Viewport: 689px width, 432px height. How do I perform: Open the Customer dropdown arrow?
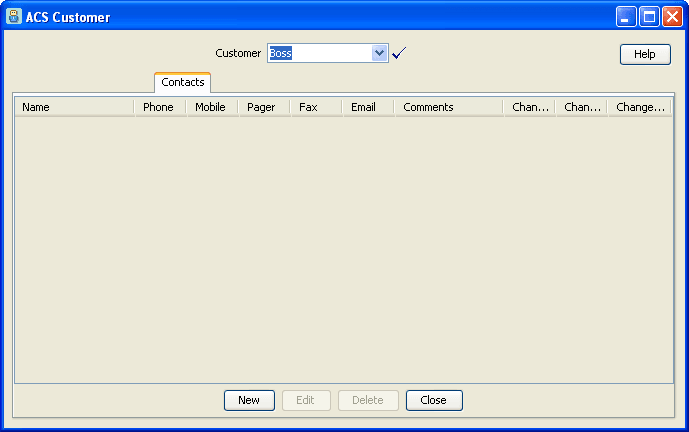(x=379, y=53)
